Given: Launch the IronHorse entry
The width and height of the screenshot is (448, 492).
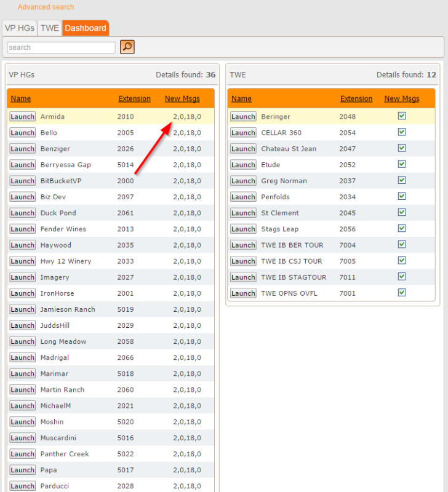Looking at the screenshot, I should pos(22,293).
